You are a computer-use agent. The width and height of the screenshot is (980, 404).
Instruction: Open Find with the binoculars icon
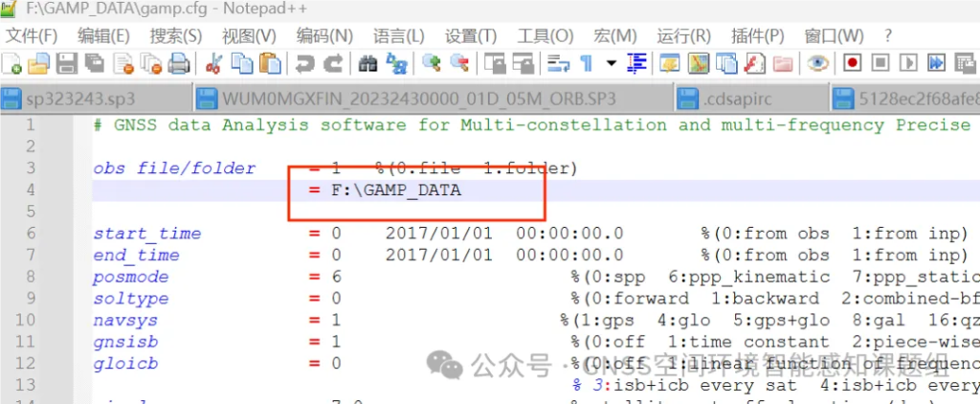coord(367,64)
